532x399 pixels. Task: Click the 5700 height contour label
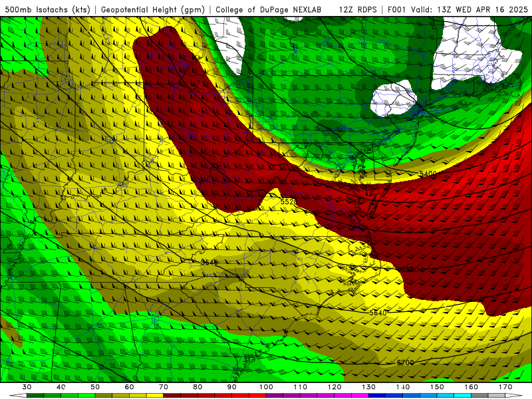(x=406, y=362)
